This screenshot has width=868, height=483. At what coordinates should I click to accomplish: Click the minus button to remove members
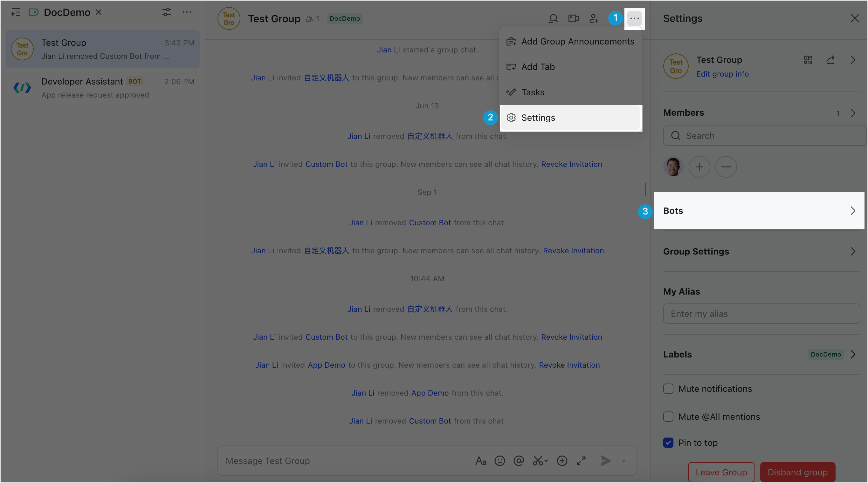tap(726, 167)
